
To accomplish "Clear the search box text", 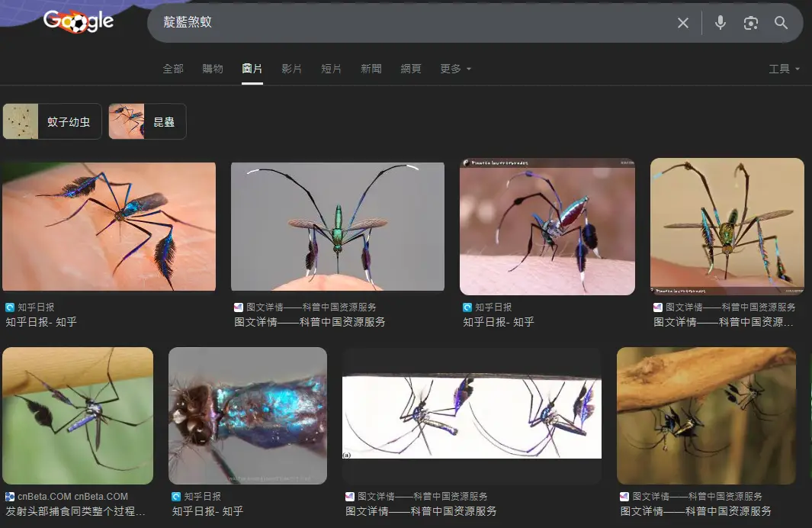I will (x=682, y=23).
